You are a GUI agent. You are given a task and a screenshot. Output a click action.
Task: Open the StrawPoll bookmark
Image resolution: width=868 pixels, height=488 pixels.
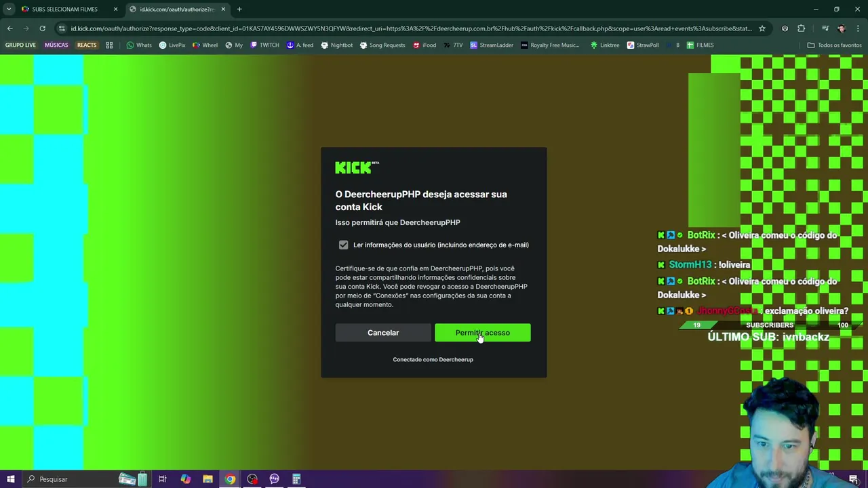click(642, 45)
